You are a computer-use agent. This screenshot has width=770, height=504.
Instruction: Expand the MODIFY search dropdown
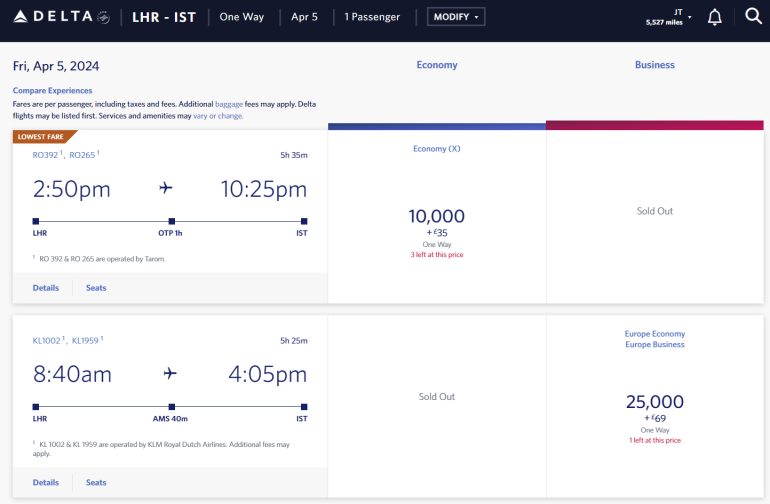pyautogui.click(x=455, y=17)
